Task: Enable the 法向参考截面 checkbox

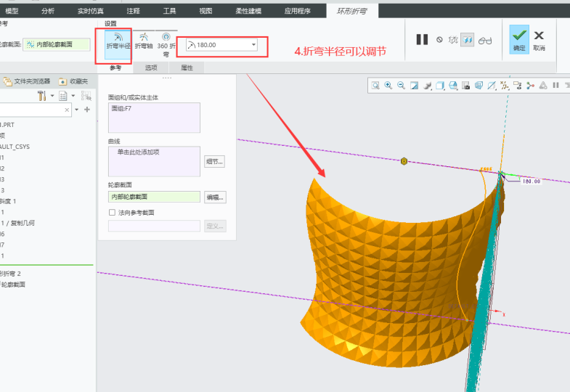Action: 112,213
